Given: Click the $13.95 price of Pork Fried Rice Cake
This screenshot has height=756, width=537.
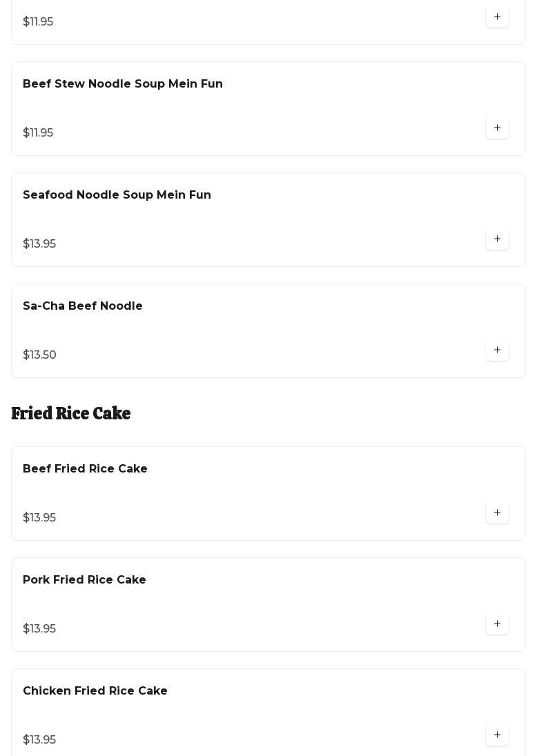Looking at the screenshot, I should tap(39, 629).
